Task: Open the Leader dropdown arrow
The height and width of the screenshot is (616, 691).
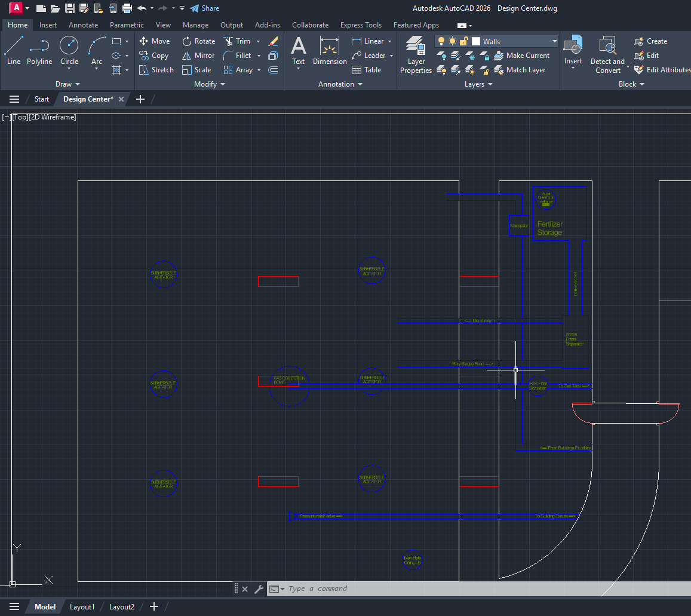Action: (x=391, y=56)
